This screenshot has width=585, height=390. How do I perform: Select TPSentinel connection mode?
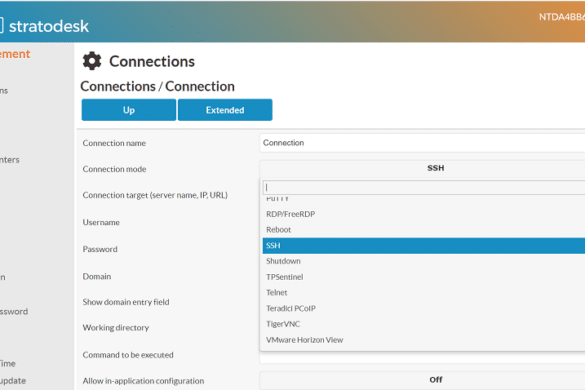click(423, 277)
